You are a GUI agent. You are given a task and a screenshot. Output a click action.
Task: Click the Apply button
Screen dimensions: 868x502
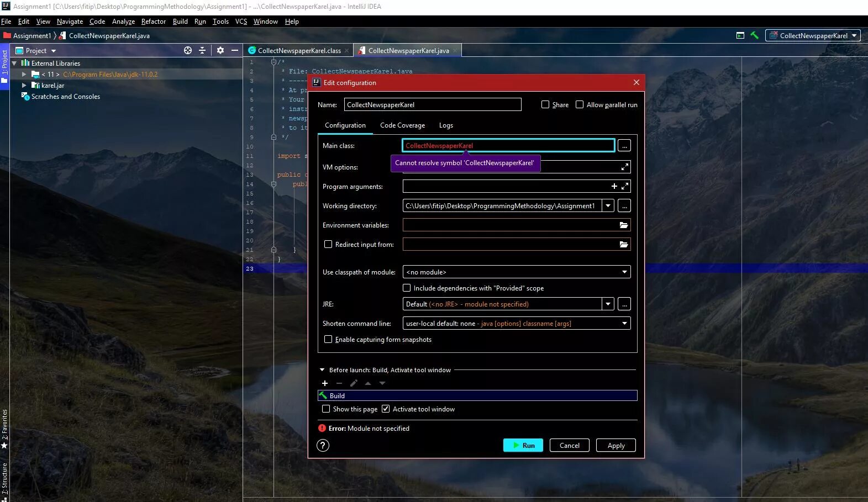click(x=616, y=446)
